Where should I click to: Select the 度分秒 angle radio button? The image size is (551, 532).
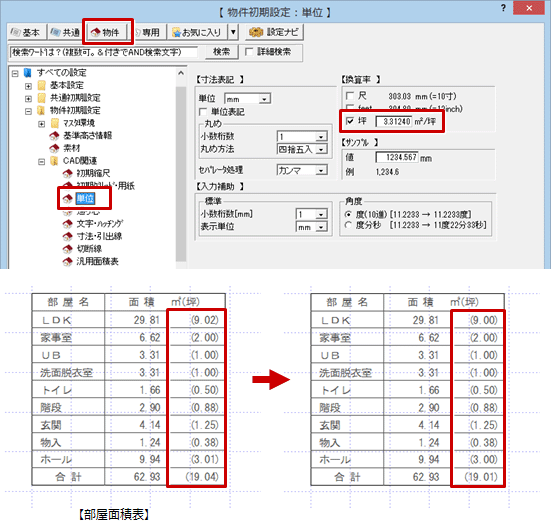tap(348, 225)
